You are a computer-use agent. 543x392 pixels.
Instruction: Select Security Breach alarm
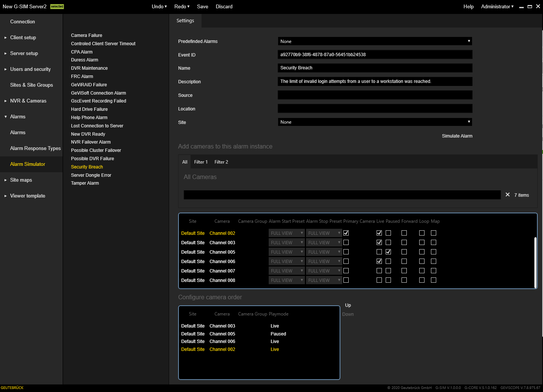[87, 167]
